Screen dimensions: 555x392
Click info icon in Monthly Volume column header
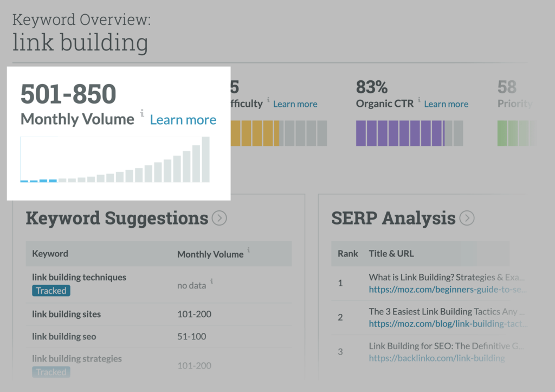pyautogui.click(x=249, y=250)
